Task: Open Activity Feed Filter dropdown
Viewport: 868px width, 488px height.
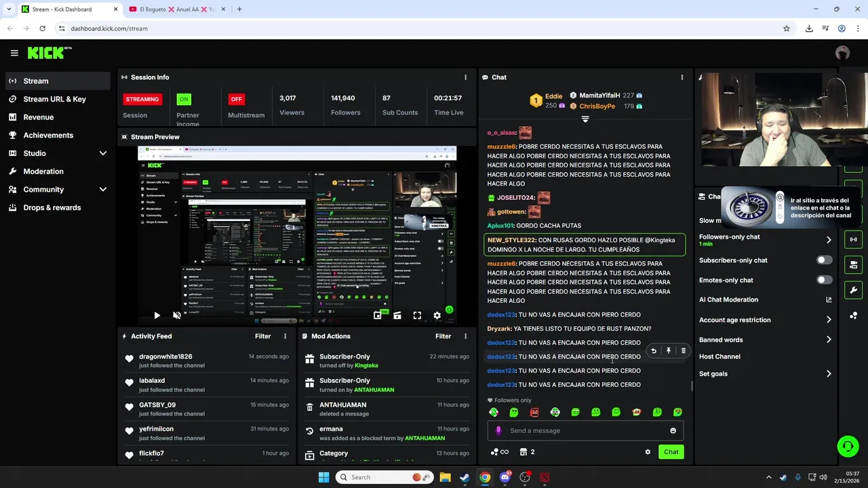Action: click(x=262, y=336)
